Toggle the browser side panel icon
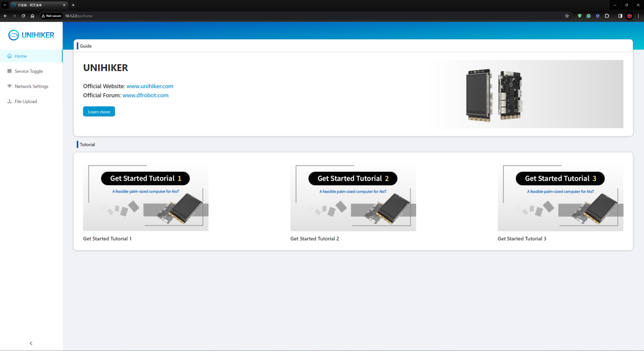644x351 pixels. coord(620,16)
